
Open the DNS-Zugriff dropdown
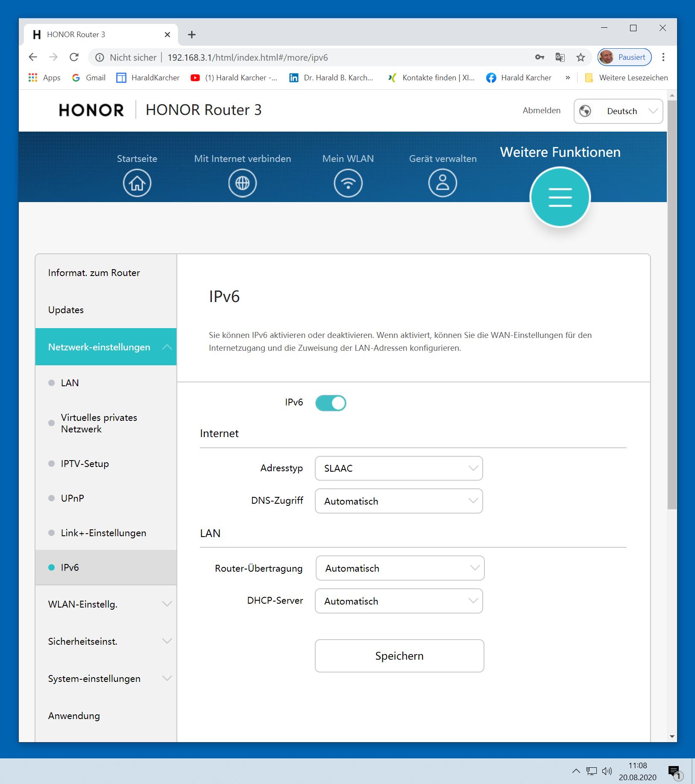coord(399,501)
